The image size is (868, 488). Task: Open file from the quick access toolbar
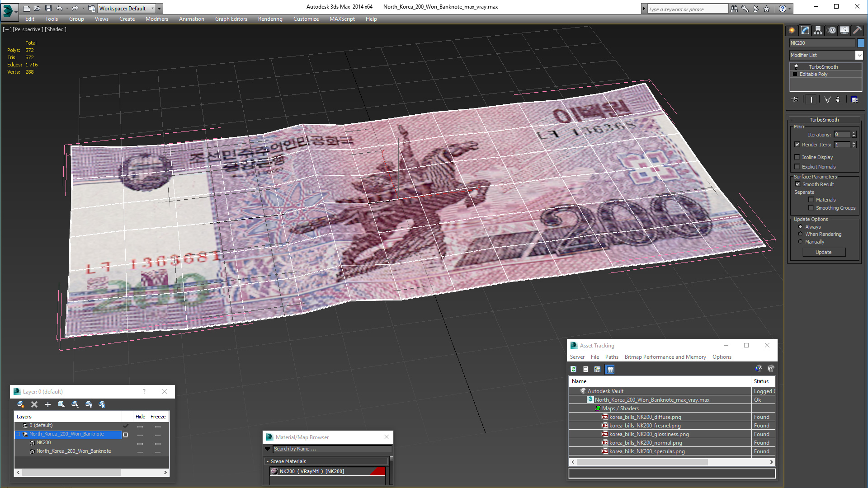pyautogui.click(x=38, y=8)
